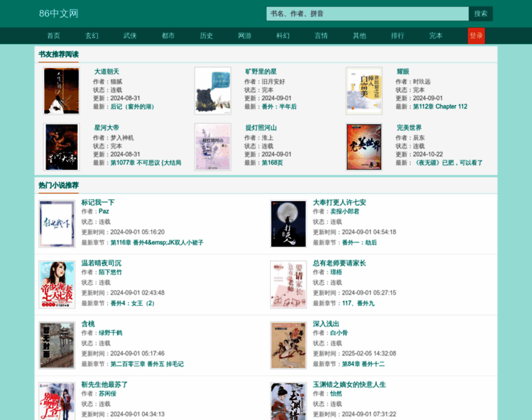Open author 陌下悠竹's page

[x=111, y=272]
